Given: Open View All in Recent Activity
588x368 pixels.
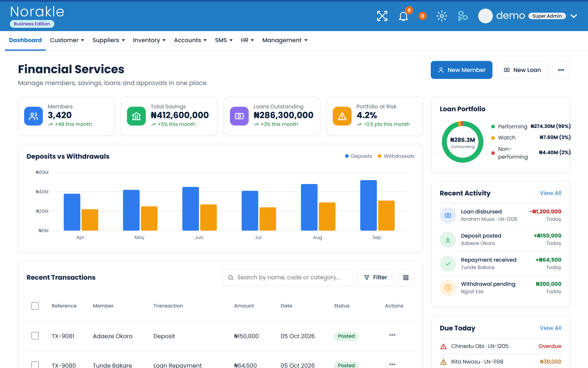Looking at the screenshot, I should click(x=550, y=193).
